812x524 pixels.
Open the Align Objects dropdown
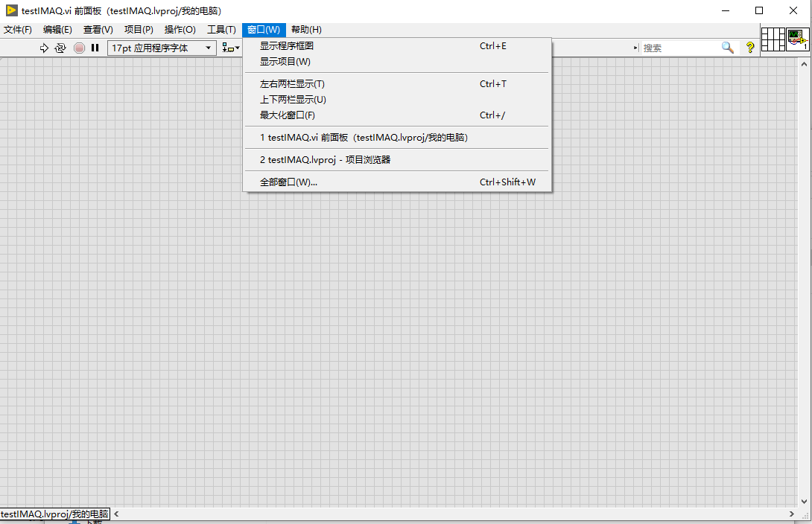230,48
